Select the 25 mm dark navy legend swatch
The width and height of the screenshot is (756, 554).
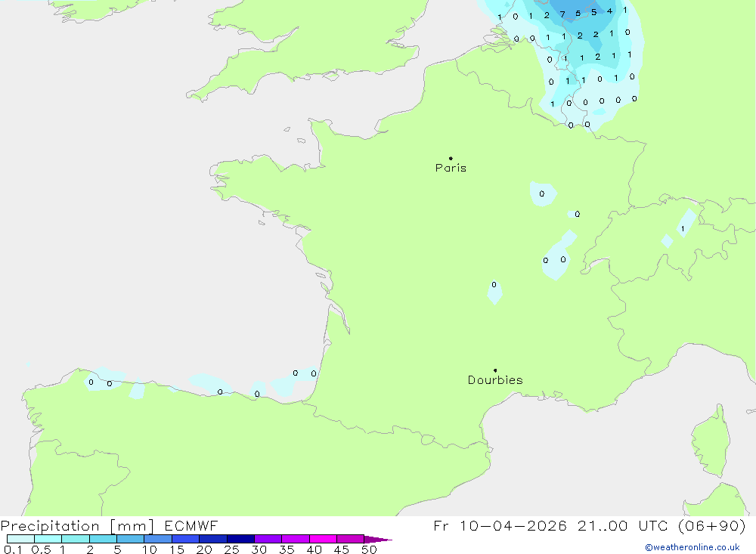(240, 539)
